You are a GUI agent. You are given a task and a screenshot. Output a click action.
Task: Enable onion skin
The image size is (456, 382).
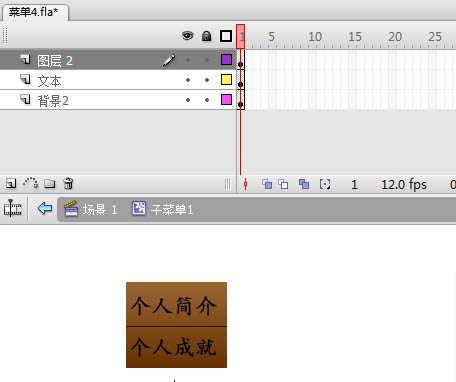[267, 184]
